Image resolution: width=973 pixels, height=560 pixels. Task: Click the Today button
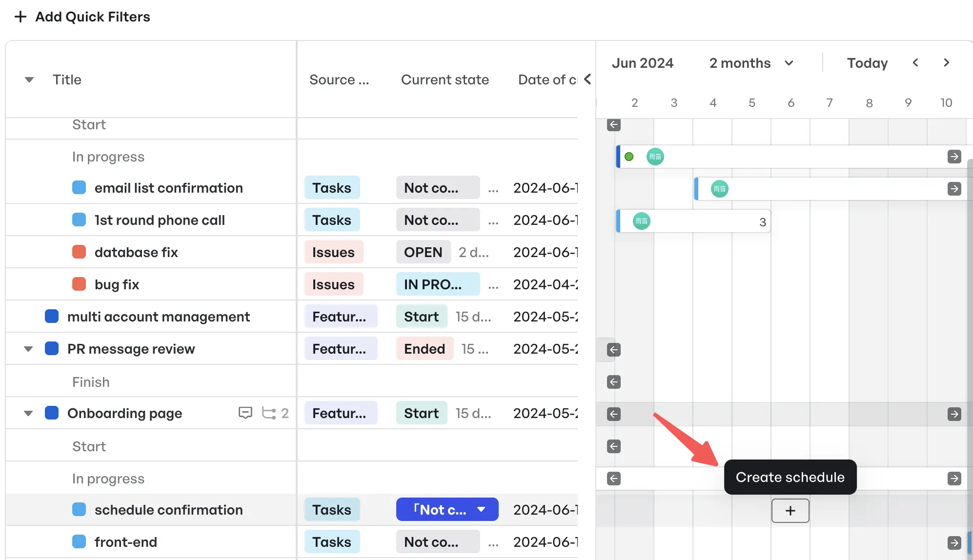(867, 63)
